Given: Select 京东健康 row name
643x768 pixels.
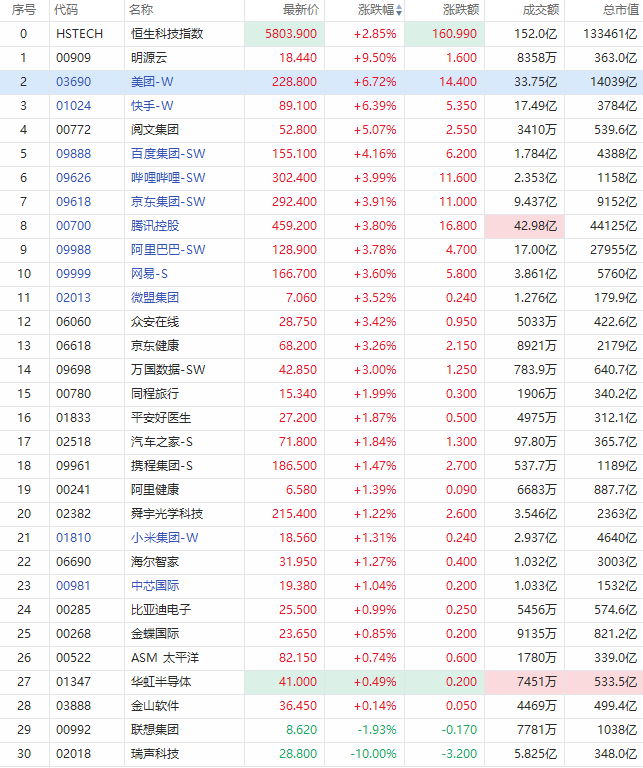Looking at the screenshot, I should [155, 346].
